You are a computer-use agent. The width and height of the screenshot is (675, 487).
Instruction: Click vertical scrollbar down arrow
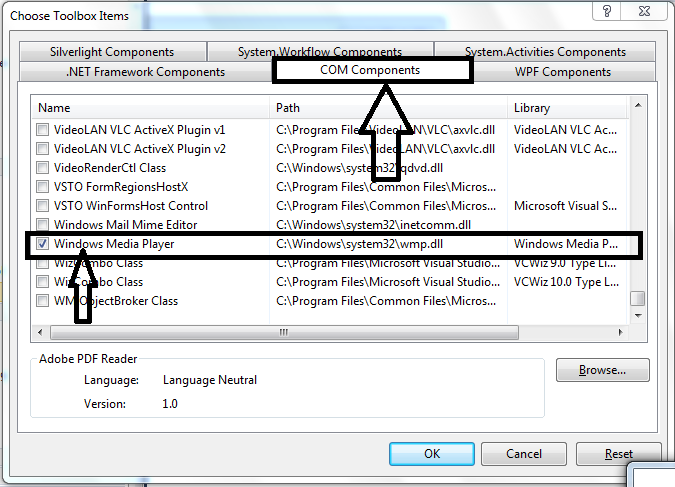pos(638,316)
